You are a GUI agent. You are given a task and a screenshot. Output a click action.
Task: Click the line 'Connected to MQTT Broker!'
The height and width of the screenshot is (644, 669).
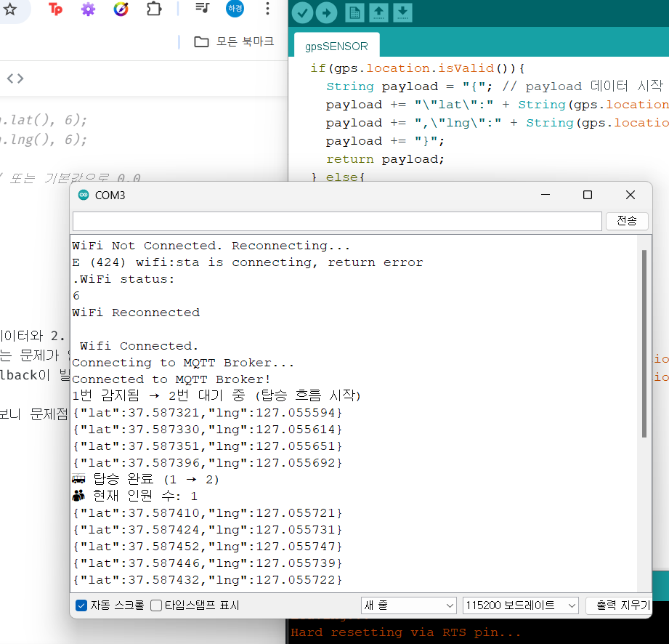[x=171, y=379]
